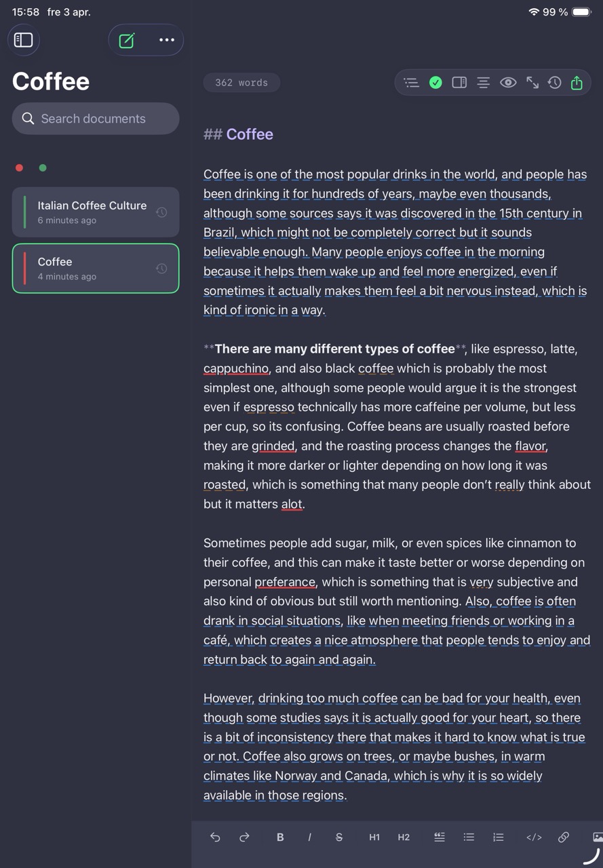Open the three-dots more options menu
Viewport: 603px width, 868px height.
click(166, 40)
